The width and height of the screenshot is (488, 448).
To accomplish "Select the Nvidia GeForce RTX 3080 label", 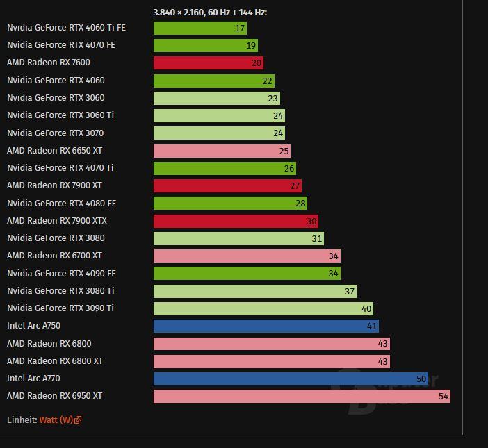I will (56, 238).
